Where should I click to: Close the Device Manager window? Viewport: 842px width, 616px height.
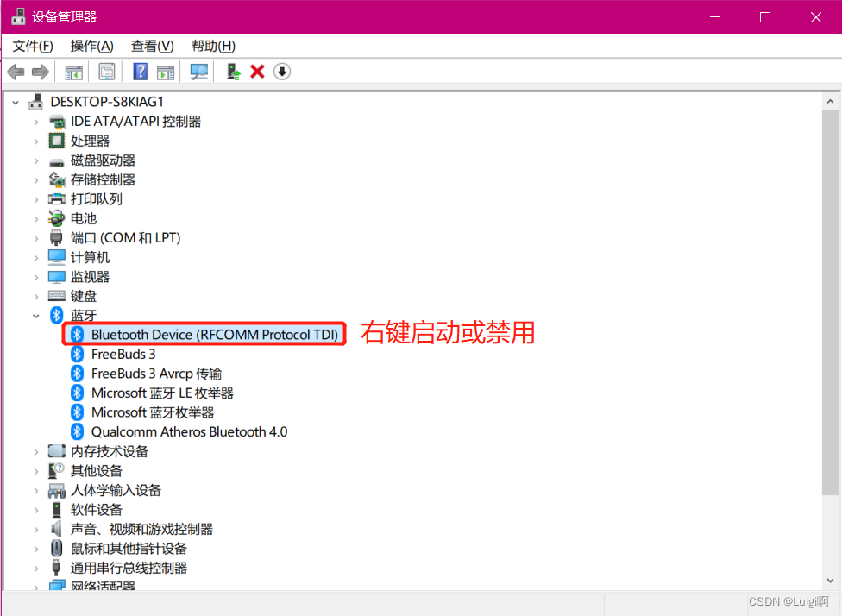(816, 16)
